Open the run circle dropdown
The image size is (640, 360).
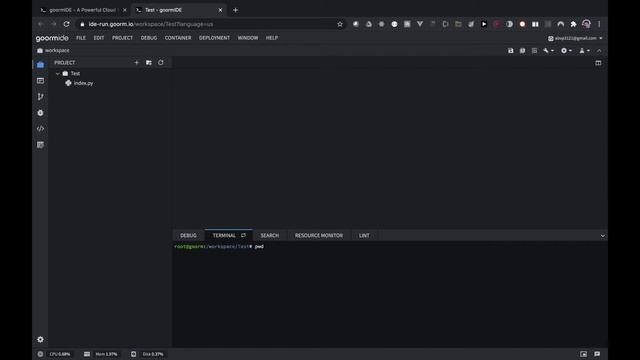pos(566,51)
